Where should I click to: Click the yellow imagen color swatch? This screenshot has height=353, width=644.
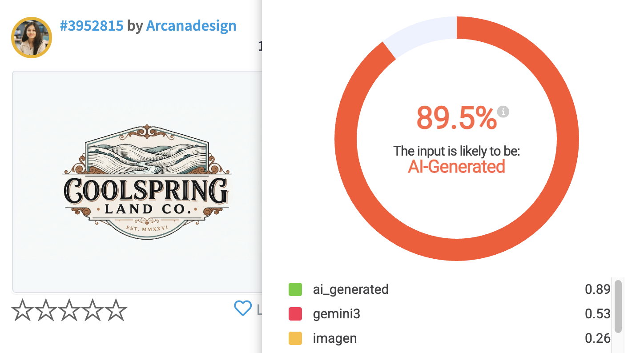click(x=295, y=338)
